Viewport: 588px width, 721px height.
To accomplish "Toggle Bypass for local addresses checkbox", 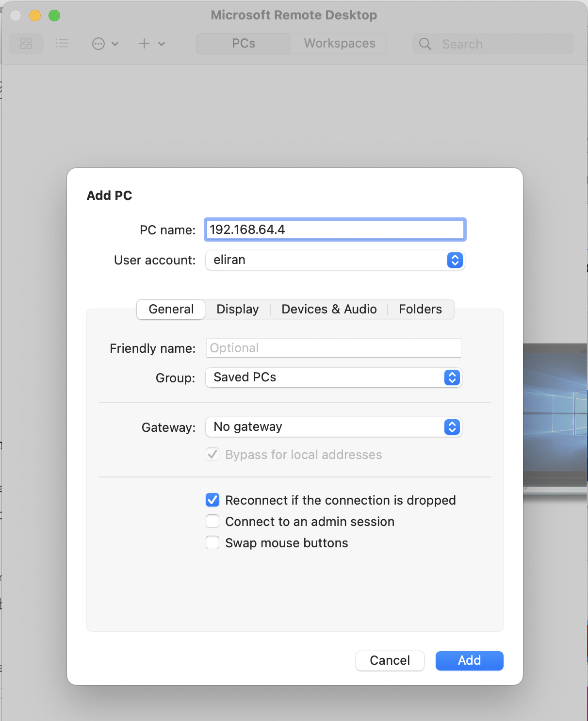I will click(x=212, y=455).
